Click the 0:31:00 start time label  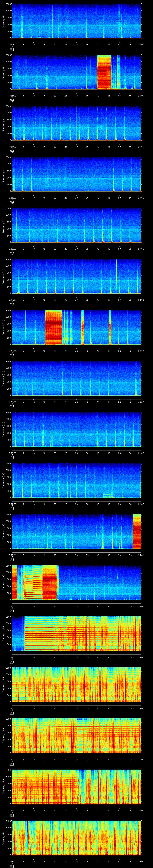[x=12, y=504]
